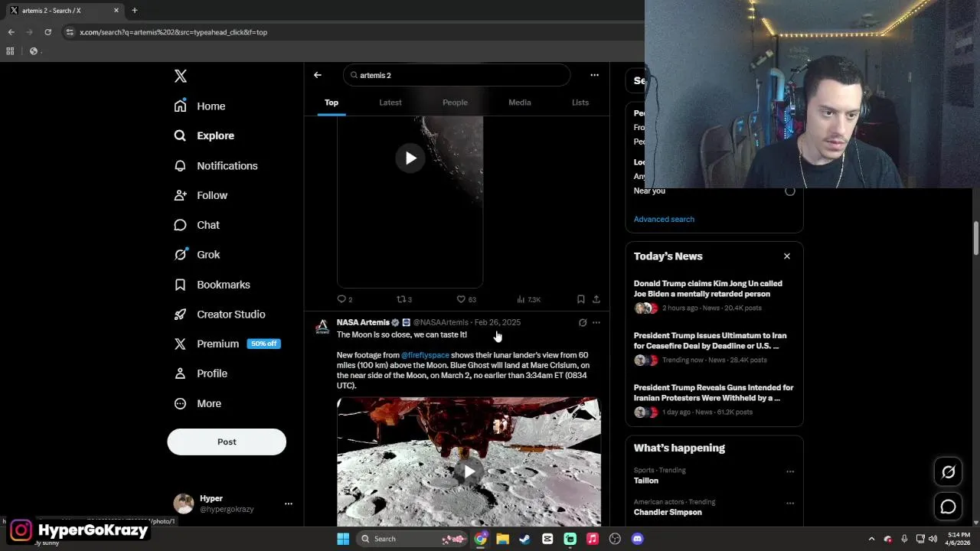
Task: Share the top moon video post
Action: pyautogui.click(x=596, y=299)
